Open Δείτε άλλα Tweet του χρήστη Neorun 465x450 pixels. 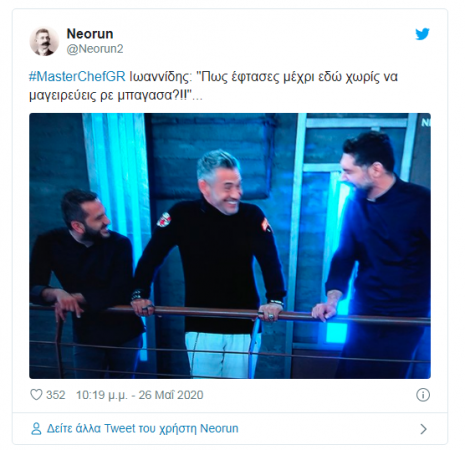pyautogui.click(x=143, y=428)
